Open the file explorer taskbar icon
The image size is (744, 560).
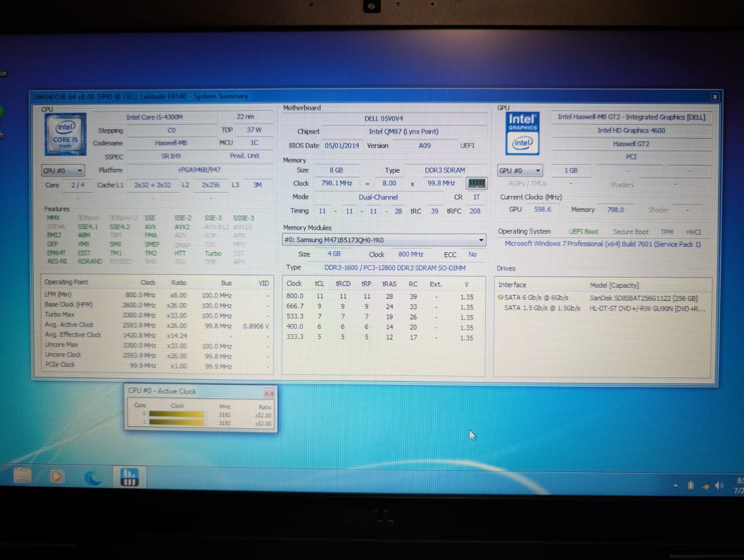(x=22, y=476)
